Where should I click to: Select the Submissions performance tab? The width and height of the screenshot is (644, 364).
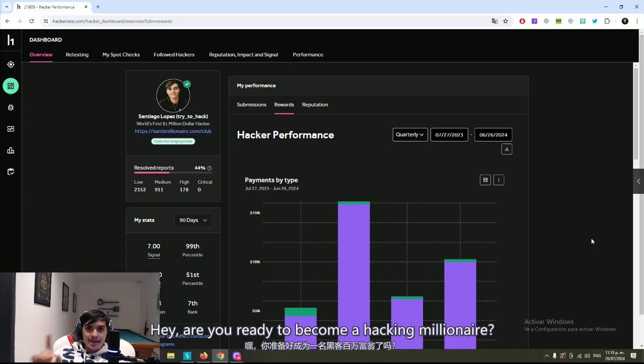pos(251,105)
